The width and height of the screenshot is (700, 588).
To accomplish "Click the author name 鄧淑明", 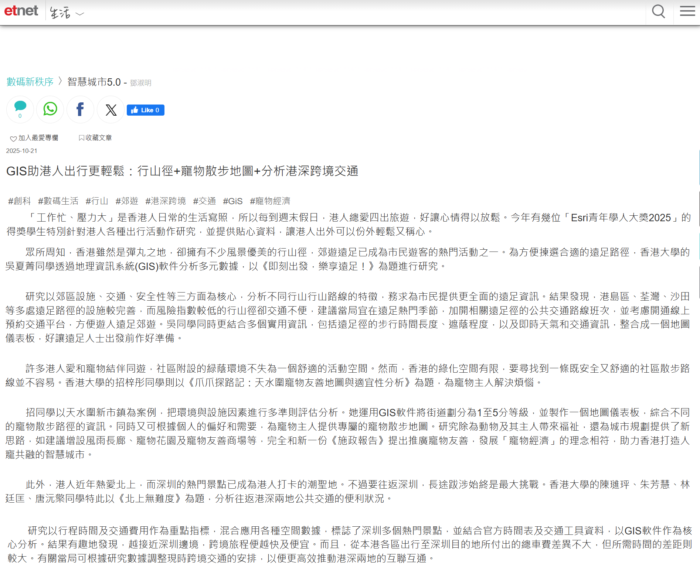I will (x=140, y=83).
